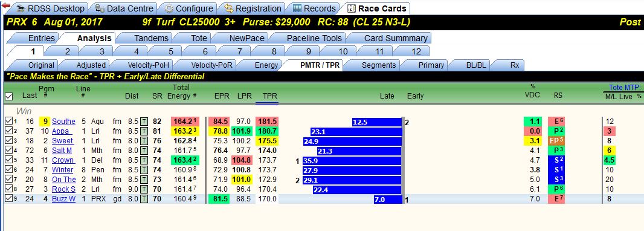Open the Rock S horse link
644x231 pixels.
63,189
